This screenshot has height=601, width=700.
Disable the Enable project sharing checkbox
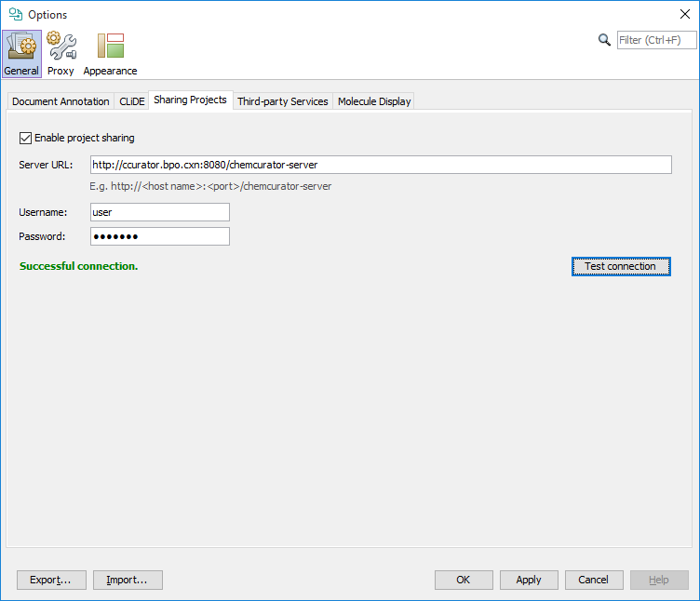click(25, 138)
